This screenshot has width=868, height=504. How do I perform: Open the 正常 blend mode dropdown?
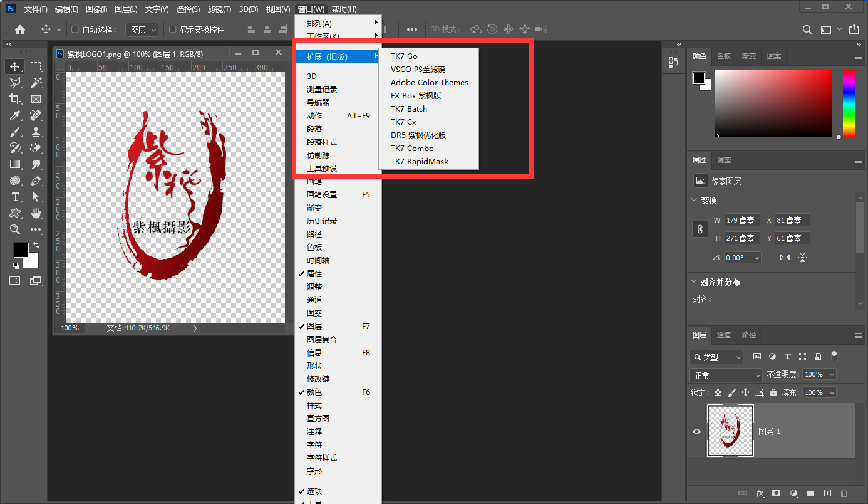click(x=725, y=375)
